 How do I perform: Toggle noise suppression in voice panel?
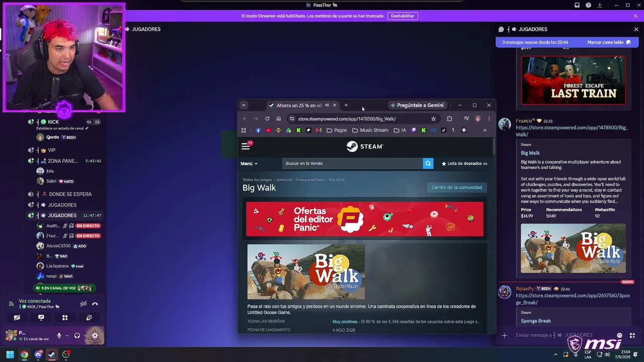click(x=84, y=304)
